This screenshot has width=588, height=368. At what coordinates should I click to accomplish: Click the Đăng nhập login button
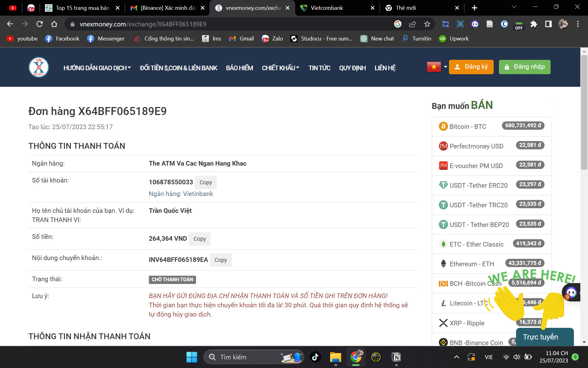524,67
